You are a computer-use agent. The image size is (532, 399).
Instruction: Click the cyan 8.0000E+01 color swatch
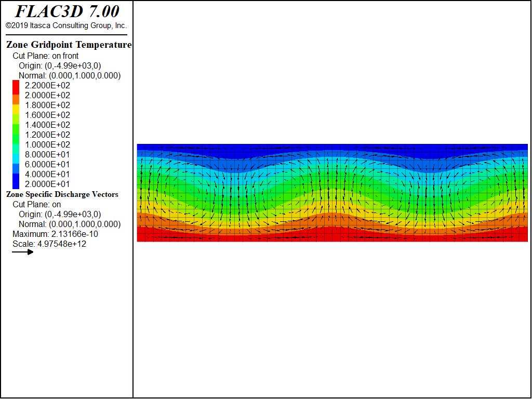pos(16,159)
